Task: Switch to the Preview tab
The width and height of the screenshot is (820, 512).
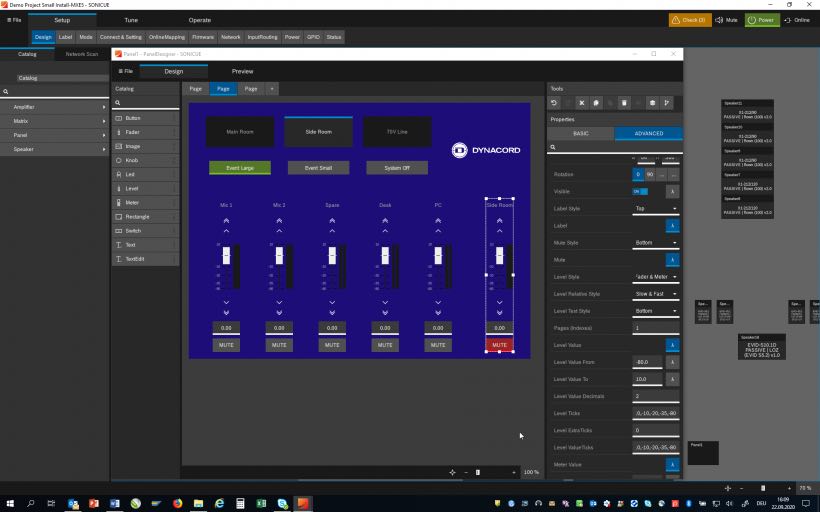Action: click(x=242, y=72)
